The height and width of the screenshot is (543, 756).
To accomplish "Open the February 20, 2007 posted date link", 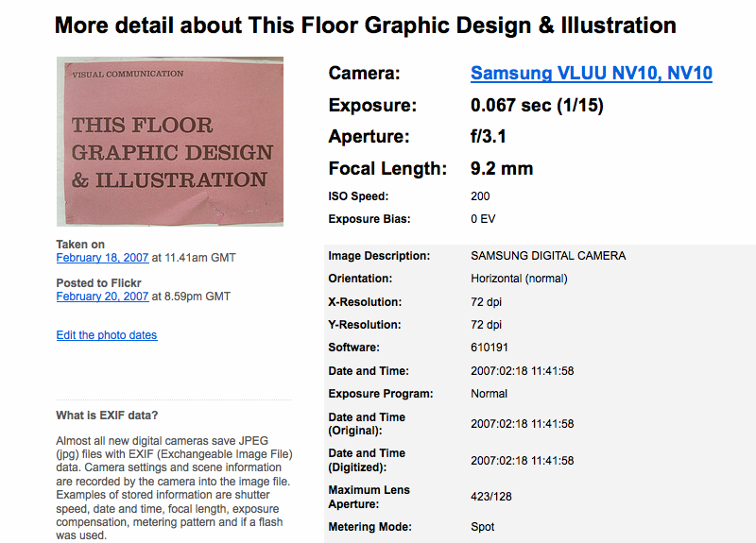I will (102, 297).
